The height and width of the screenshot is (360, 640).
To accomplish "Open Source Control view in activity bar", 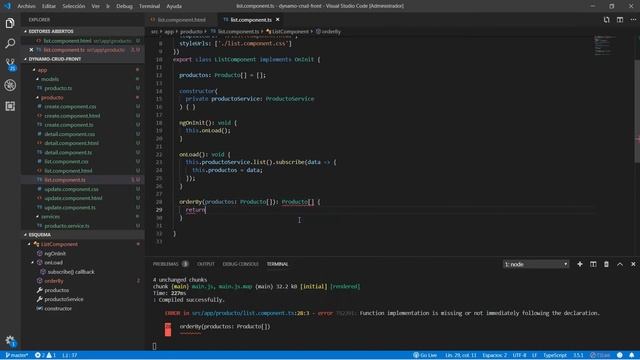I will click(10, 64).
